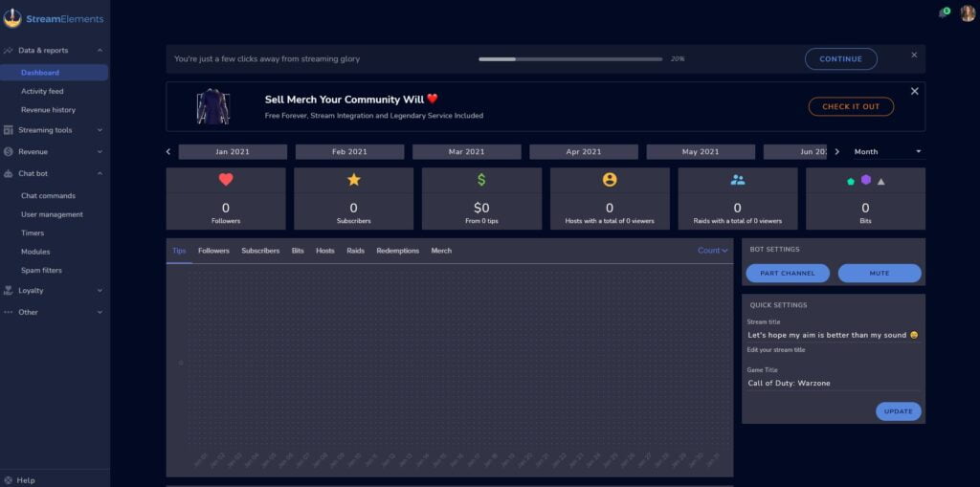The image size is (980, 487).
Task: Click the CONTINUE button
Action: (x=840, y=58)
